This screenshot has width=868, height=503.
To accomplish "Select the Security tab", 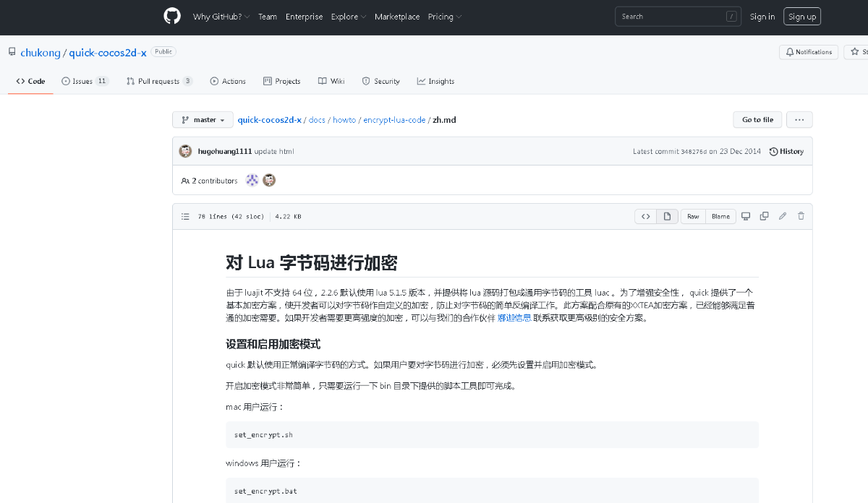I will point(381,81).
